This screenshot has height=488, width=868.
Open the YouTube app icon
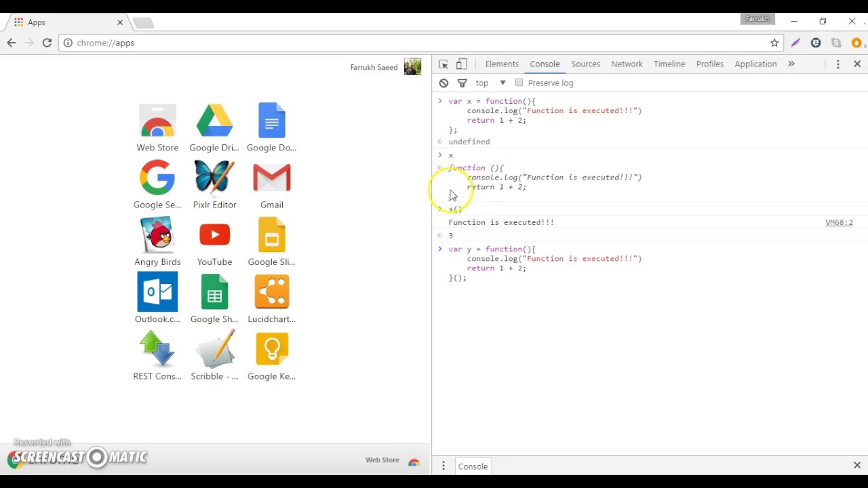[x=214, y=235]
